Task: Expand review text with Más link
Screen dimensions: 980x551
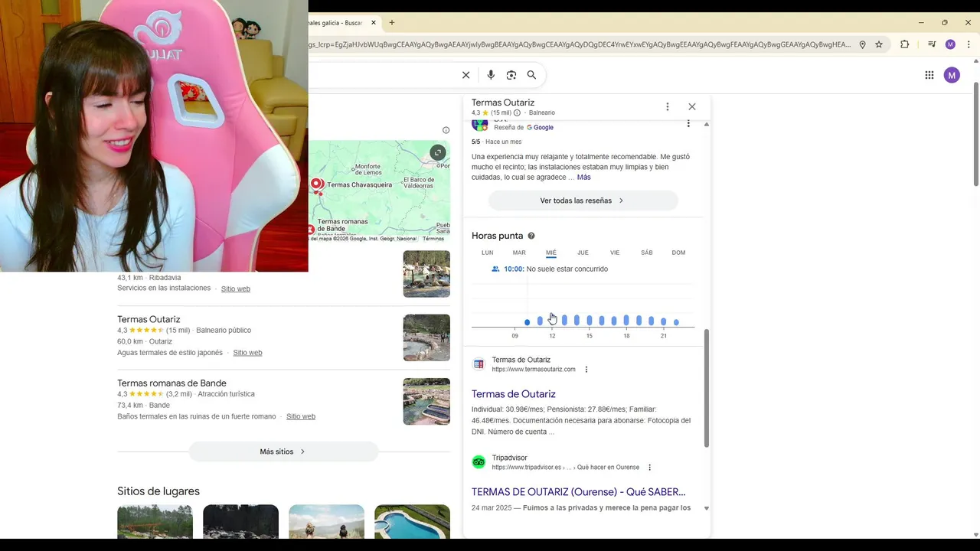Action: [583, 178]
